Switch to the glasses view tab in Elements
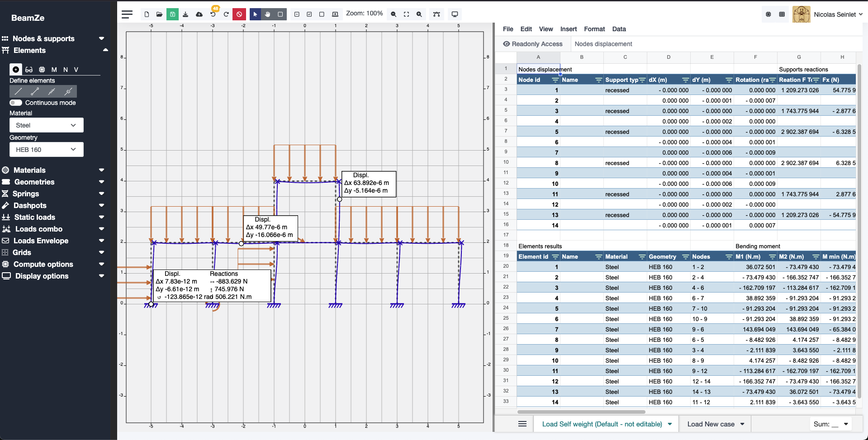 (29, 70)
